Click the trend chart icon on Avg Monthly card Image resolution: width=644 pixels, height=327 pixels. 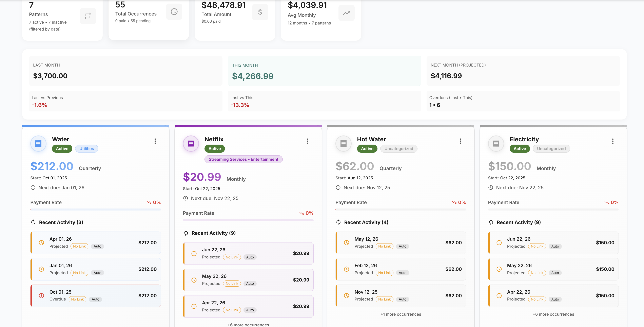346,13
